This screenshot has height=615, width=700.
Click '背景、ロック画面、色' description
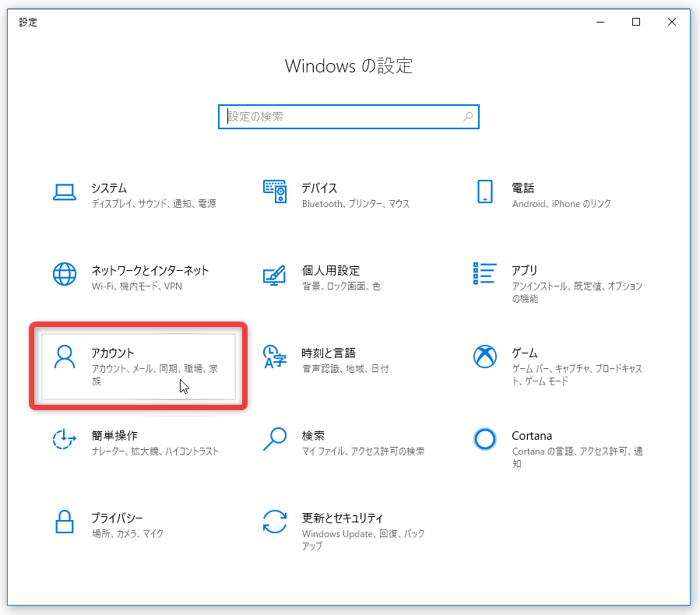pyautogui.click(x=341, y=286)
